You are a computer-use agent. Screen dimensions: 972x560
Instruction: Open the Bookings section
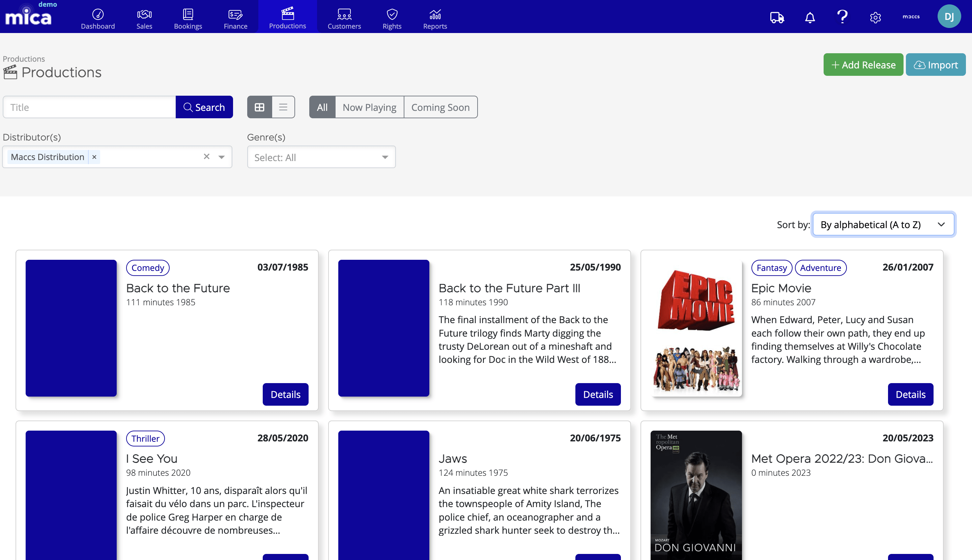[188, 17]
